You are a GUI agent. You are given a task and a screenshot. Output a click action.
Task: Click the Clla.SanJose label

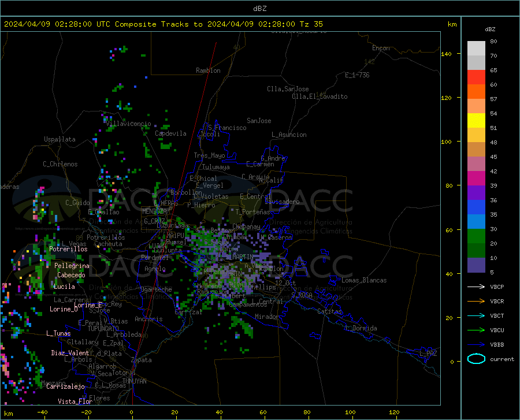point(288,89)
